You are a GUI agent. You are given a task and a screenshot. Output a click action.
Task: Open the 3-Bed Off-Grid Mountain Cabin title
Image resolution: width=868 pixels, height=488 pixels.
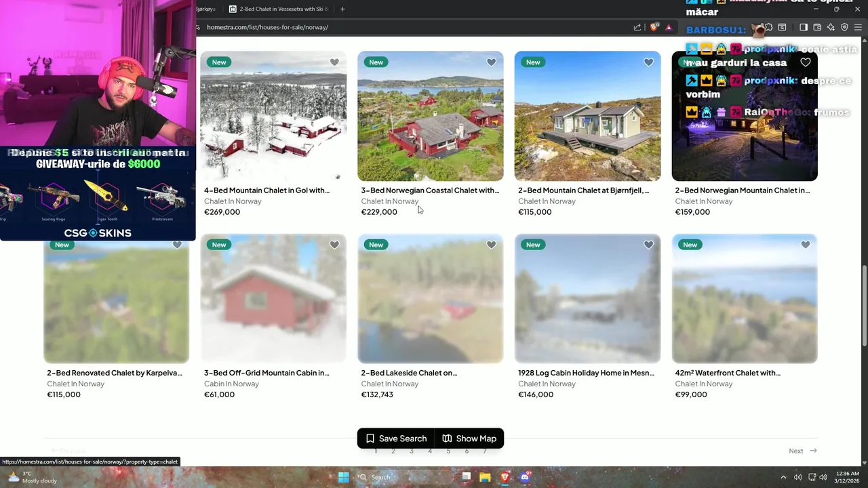267,373
